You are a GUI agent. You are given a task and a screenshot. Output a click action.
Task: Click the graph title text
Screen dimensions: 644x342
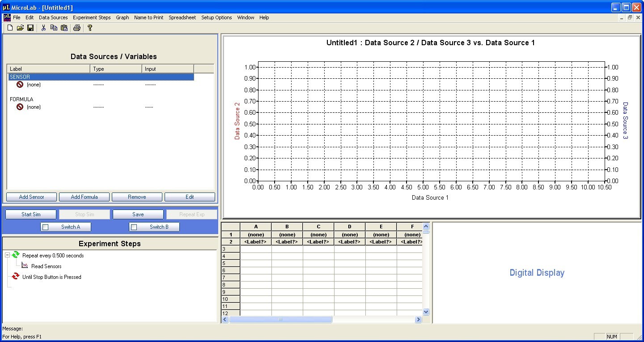431,43
